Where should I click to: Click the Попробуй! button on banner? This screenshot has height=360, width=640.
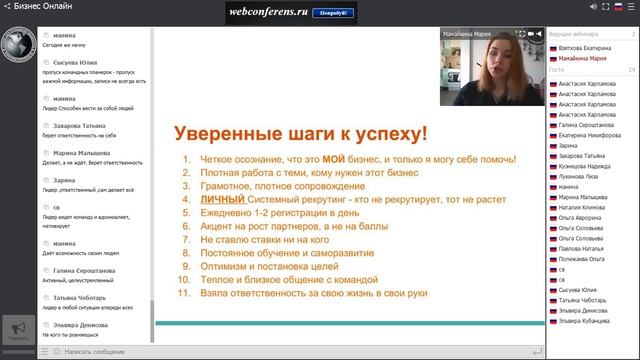point(333,13)
